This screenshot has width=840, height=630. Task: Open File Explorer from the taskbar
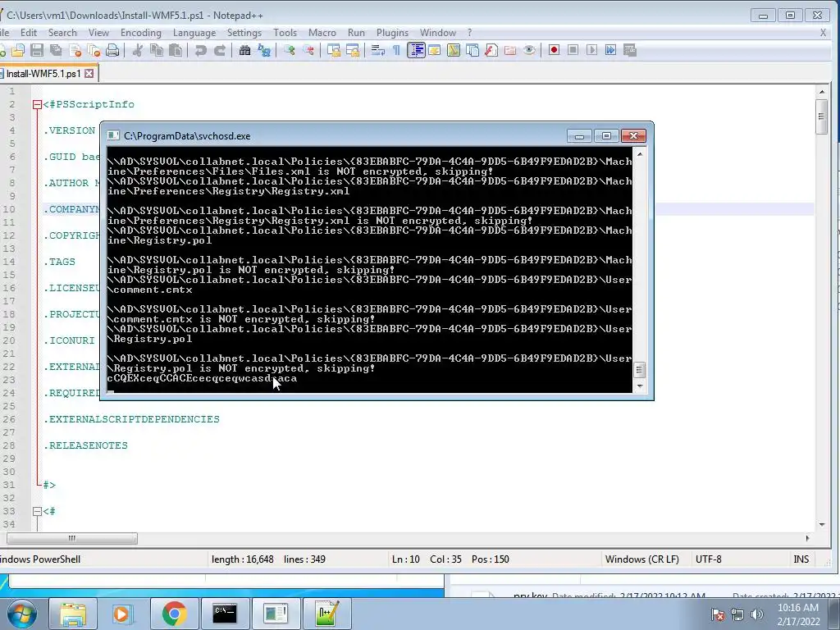73,614
